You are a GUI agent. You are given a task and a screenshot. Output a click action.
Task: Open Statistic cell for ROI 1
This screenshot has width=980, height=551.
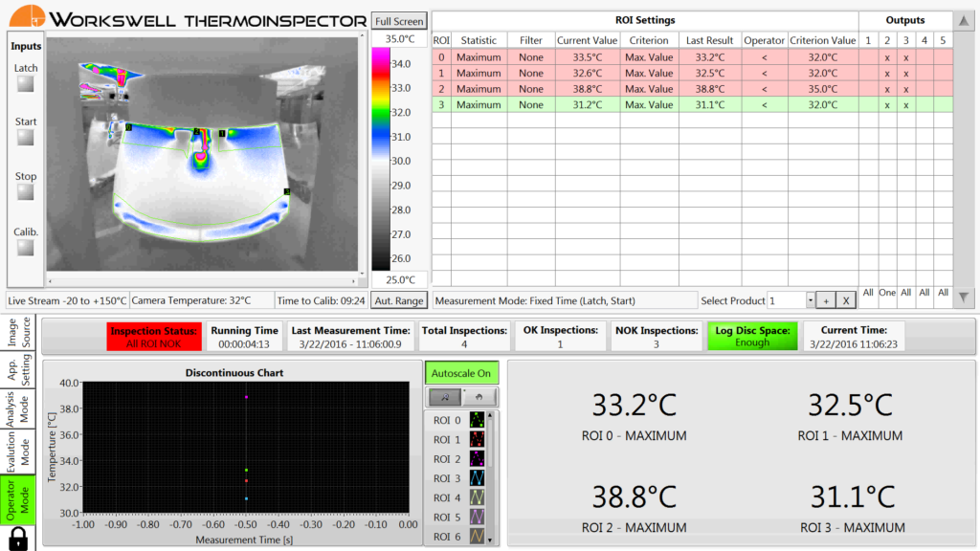[x=479, y=73]
